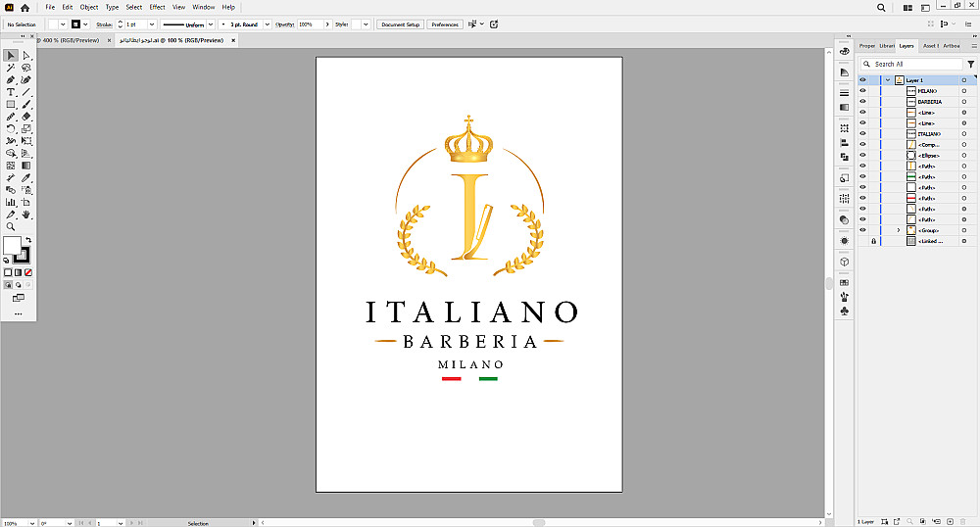Select the Direct Selection tool
Screen dimensions: 980x527
pos(26,56)
